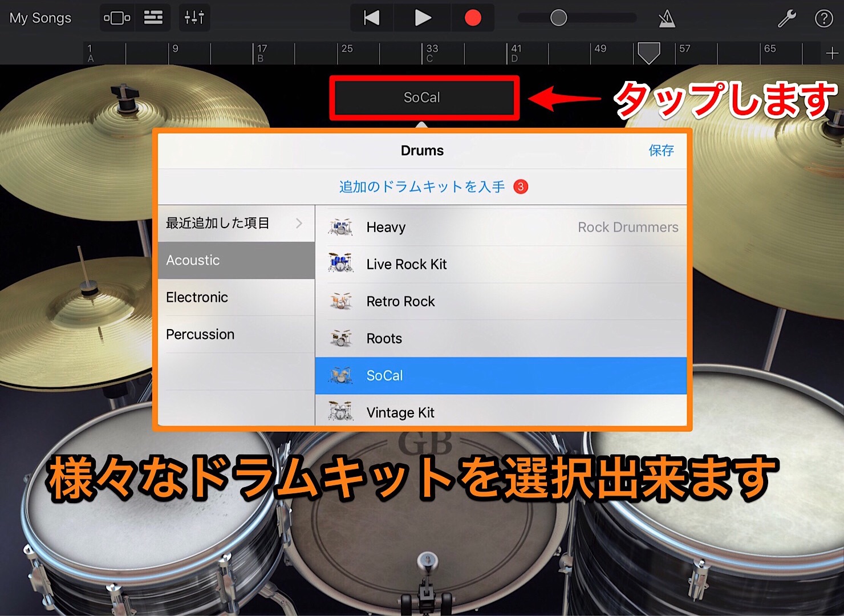Jump to bar 65 on the ruler
The width and height of the screenshot is (844, 616).
click(x=770, y=49)
